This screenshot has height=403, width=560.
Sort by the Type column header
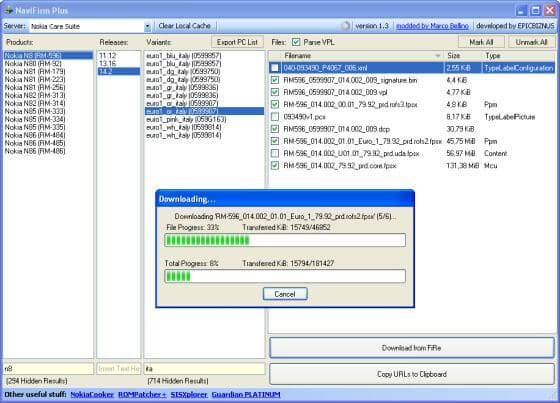point(518,56)
